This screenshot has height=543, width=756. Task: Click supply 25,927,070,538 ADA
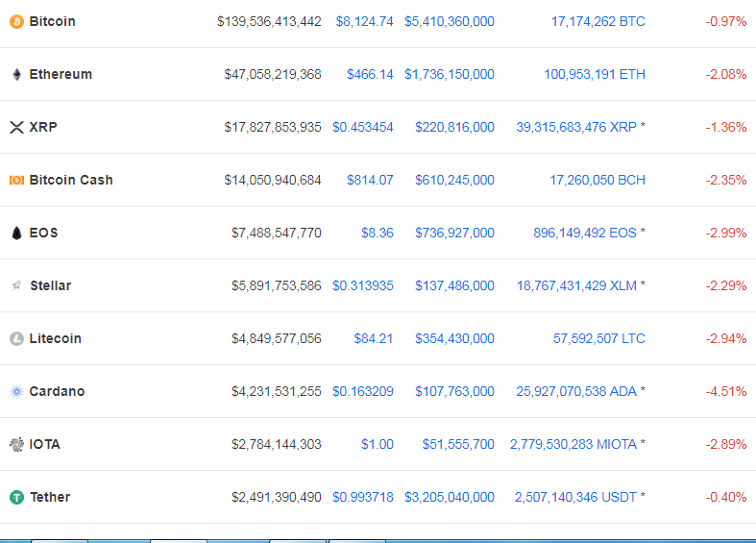tap(576, 391)
